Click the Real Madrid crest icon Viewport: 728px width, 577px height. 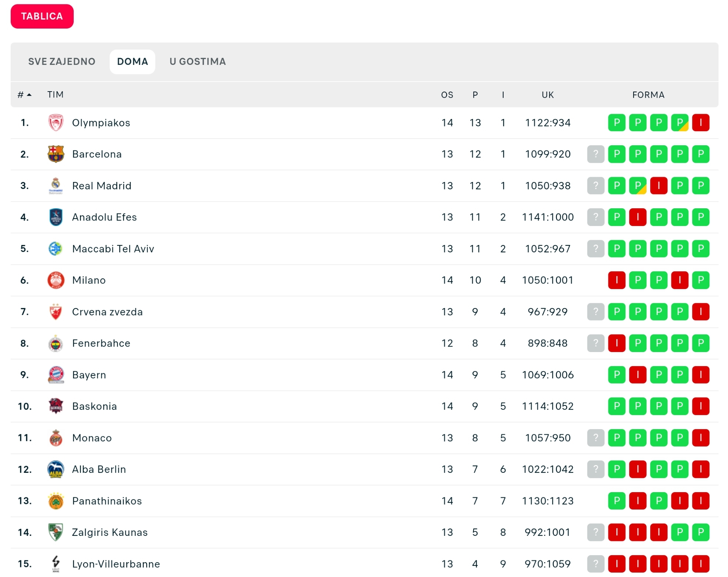[56, 186]
